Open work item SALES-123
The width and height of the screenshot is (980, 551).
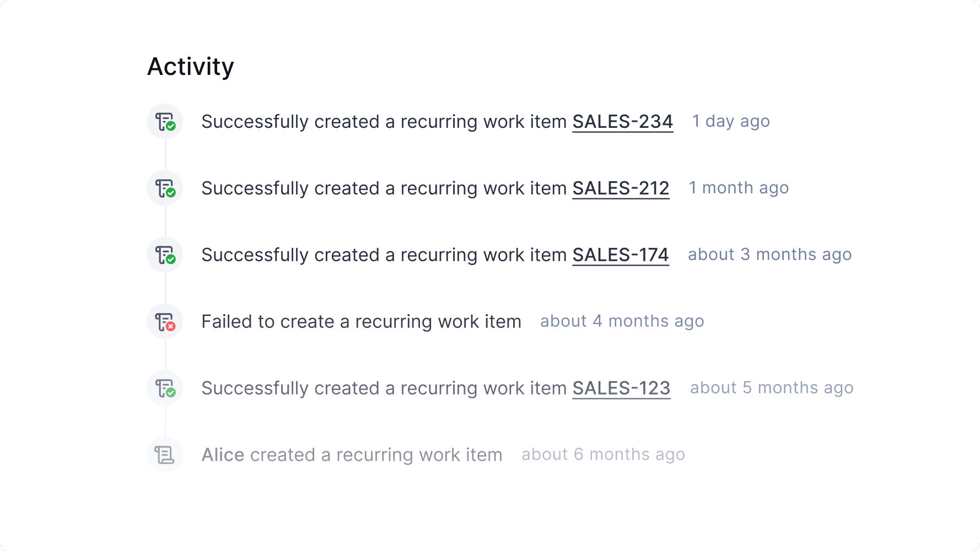coord(621,388)
